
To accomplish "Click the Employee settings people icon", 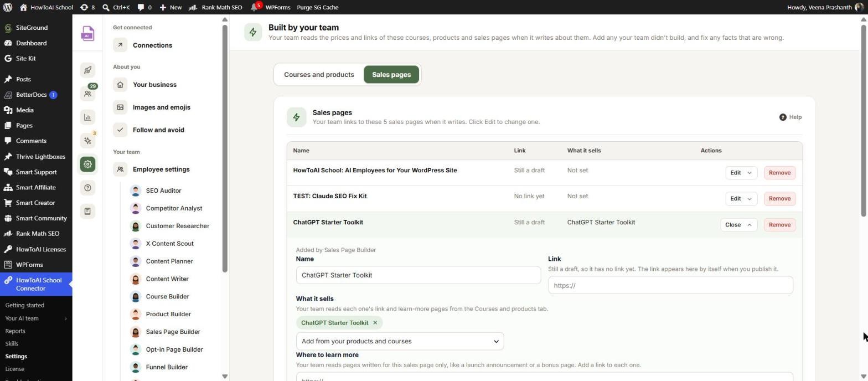I will coord(120,169).
